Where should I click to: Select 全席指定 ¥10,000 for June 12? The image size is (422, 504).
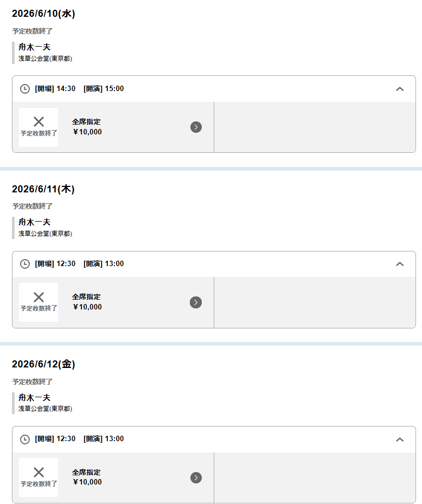87,477
